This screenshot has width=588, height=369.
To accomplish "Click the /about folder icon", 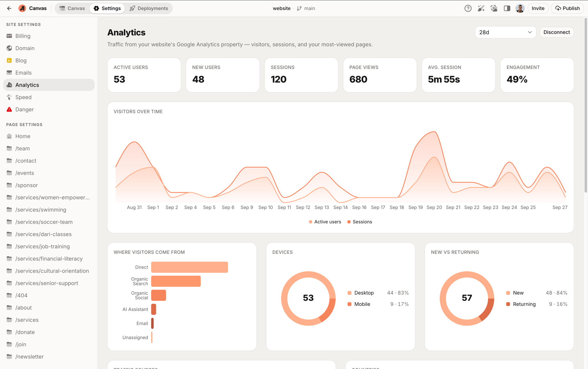I will [x=9, y=308].
